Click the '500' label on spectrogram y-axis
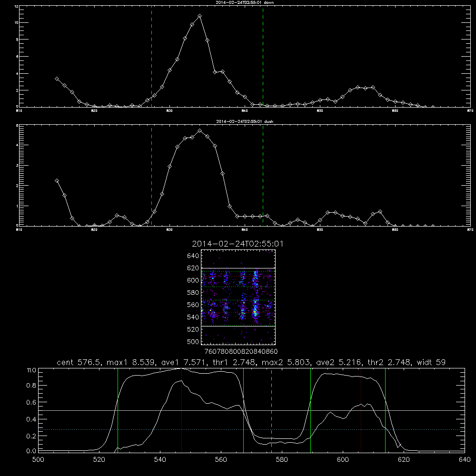 coord(193,342)
